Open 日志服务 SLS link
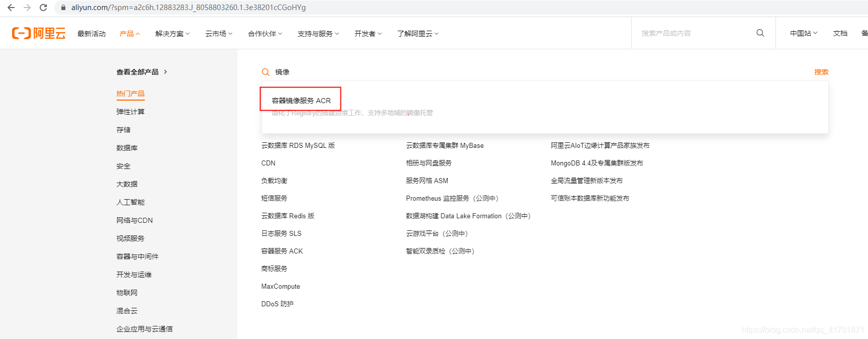 [x=281, y=233]
